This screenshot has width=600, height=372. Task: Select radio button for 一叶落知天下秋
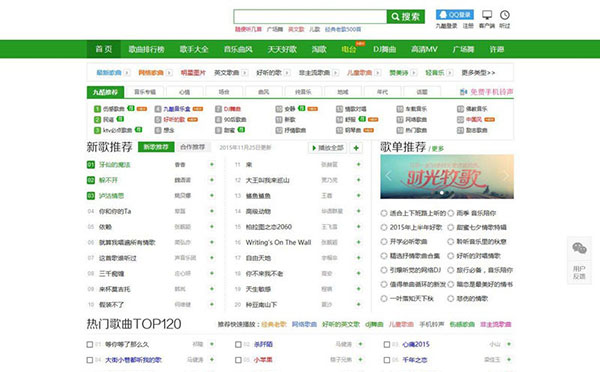tap(384, 299)
